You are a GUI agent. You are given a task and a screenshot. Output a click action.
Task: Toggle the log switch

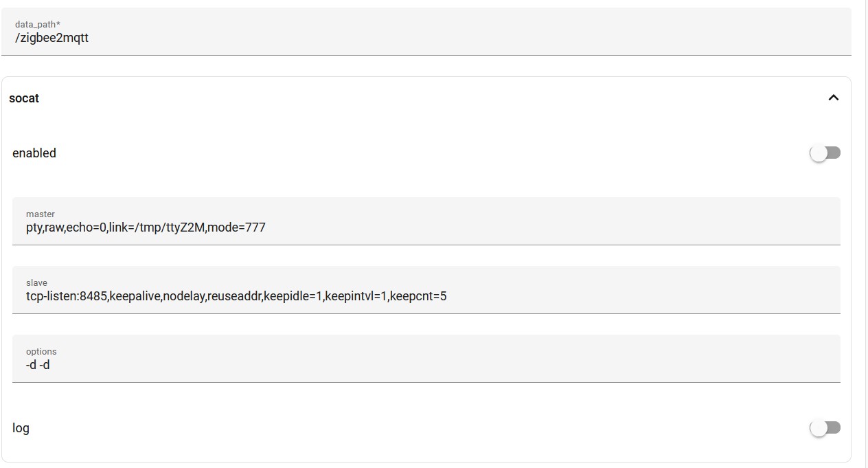[x=825, y=428]
